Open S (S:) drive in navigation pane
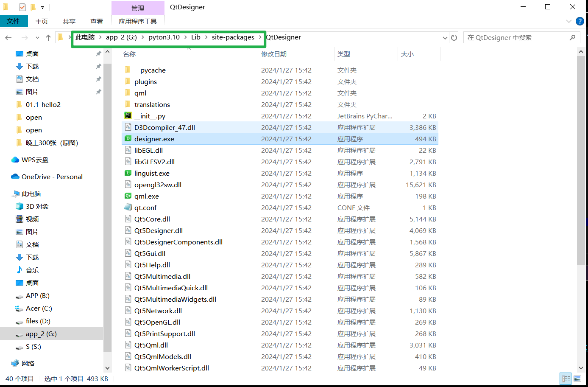Viewport: 588px width, 387px height. click(33, 346)
